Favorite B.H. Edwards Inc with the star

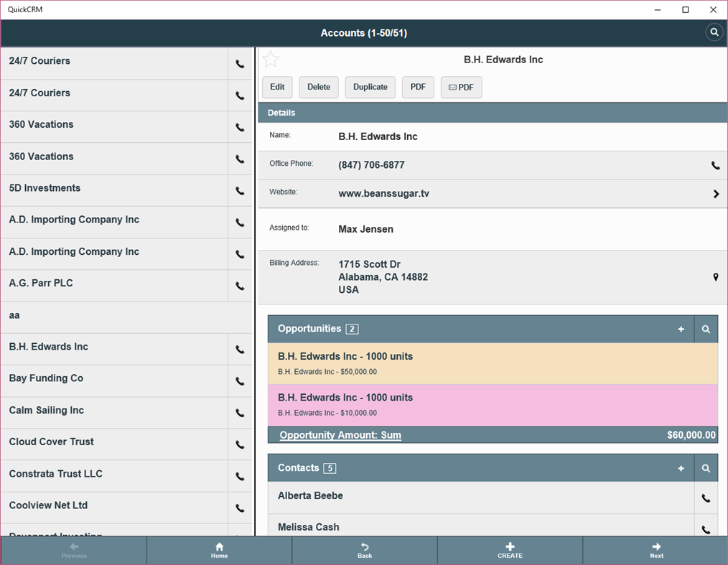271,59
